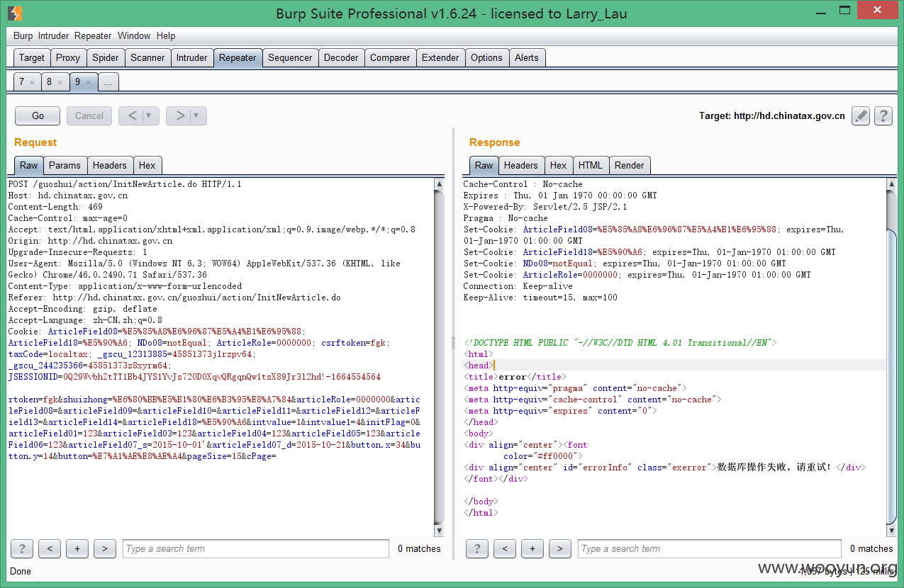Switch to the Spider tool tab
Screen dimensions: 904x588
[x=106, y=57]
